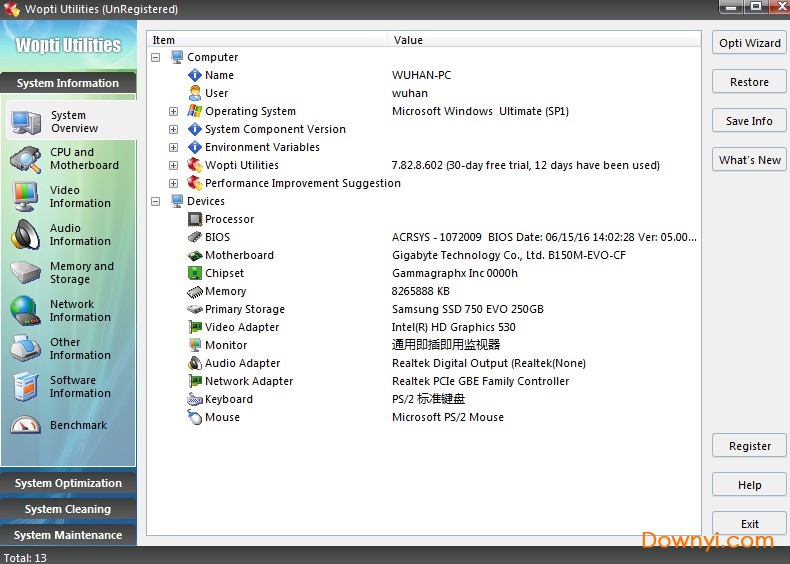Click the Register button
This screenshot has height=564, width=790.
[749, 446]
